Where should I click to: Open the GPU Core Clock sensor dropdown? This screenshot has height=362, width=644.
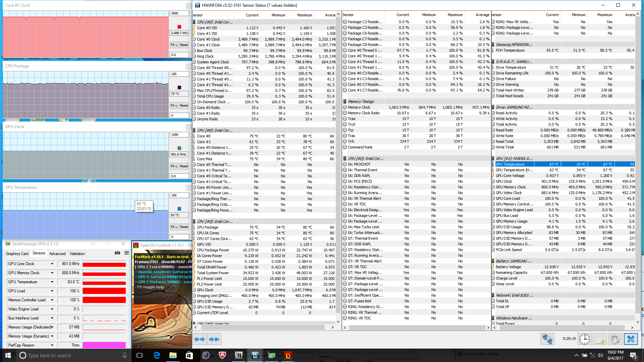[x=52, y=264]
